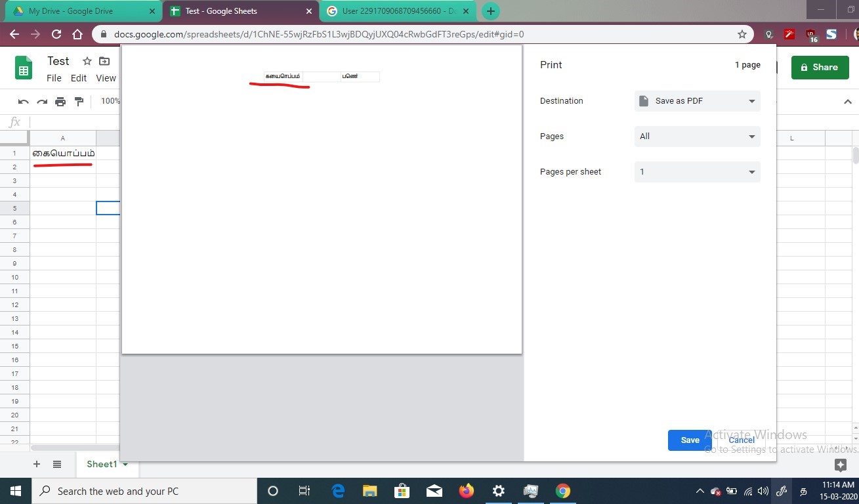Click the Save button in print dialog
Screen dimensions: 859x504
(690, 440)
